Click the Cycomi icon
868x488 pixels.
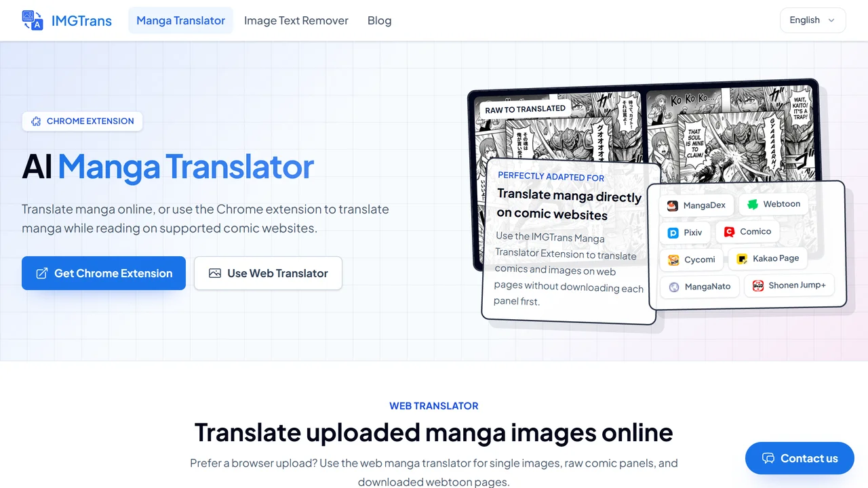tap(673, 260)
